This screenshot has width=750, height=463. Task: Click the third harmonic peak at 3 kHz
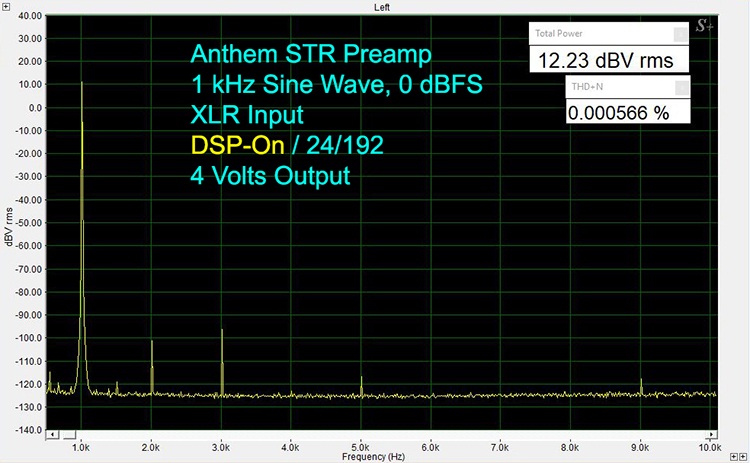click(222, 330)
